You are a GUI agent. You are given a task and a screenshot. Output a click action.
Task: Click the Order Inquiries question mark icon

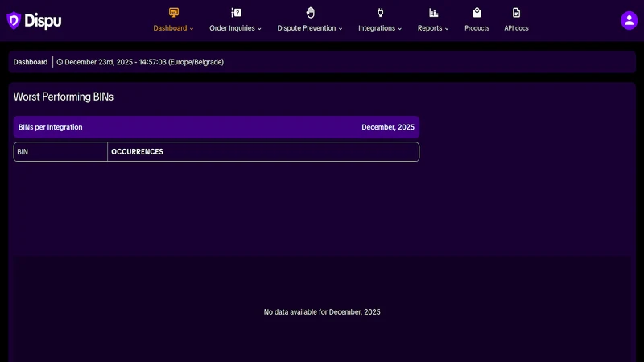(x=236, y=13)
